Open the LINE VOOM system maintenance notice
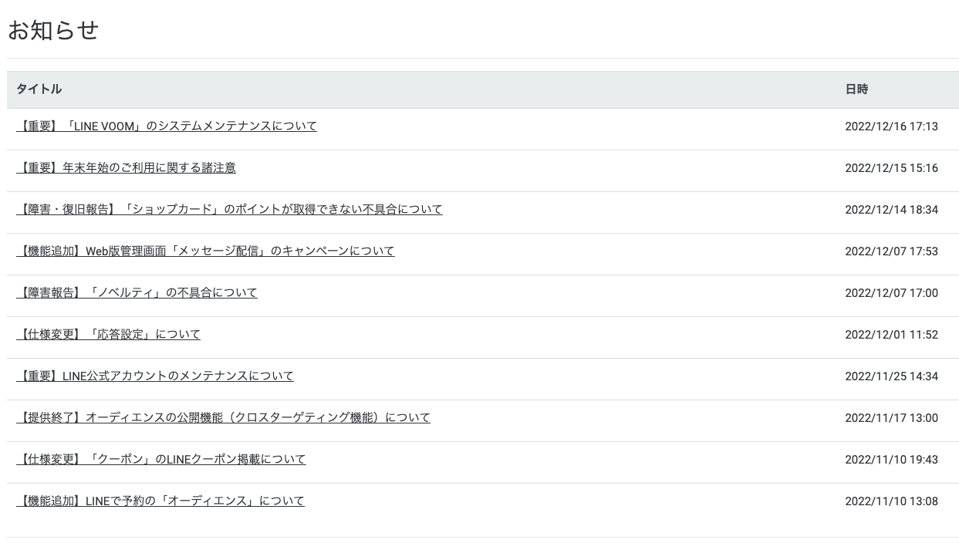This screenshot has width=959, height=560. point(166,127)
